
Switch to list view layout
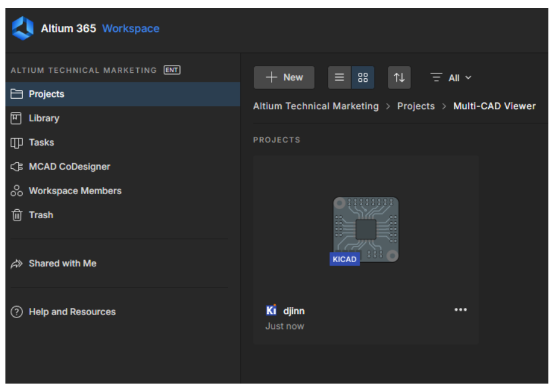click(x=340, y=78)
